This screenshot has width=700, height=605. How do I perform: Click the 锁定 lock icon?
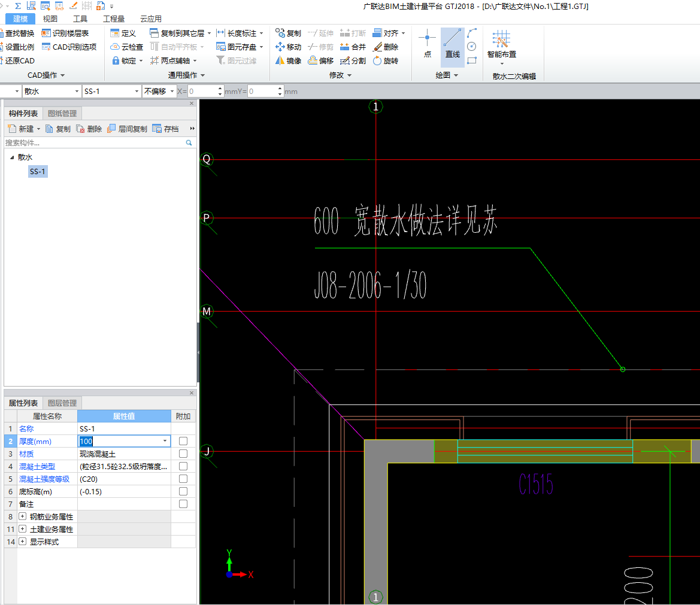(116, 60)
